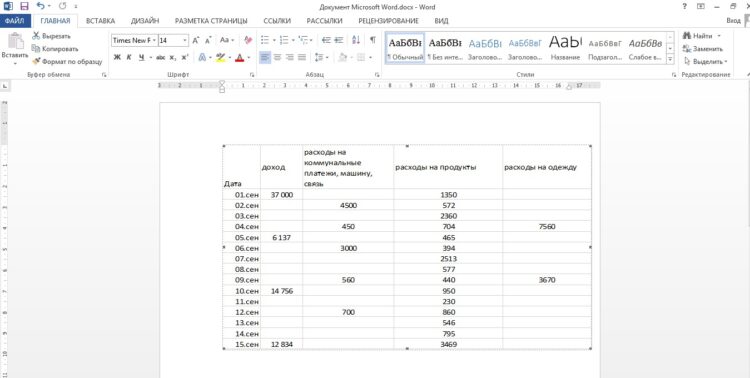Apply red font color

point(239,57)
